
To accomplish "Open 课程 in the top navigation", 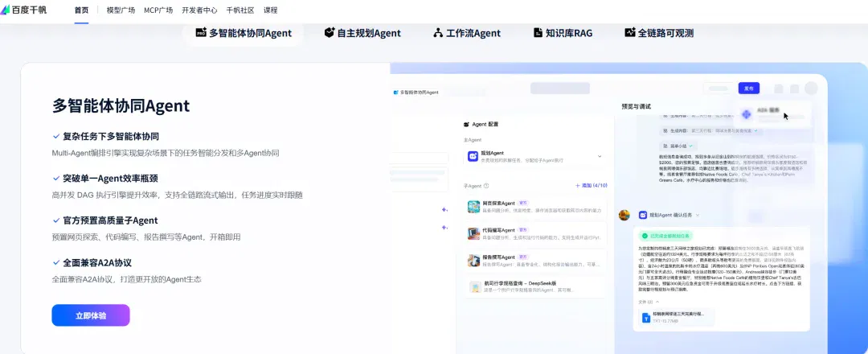I will pyautogui.click(x=271, y=10).
